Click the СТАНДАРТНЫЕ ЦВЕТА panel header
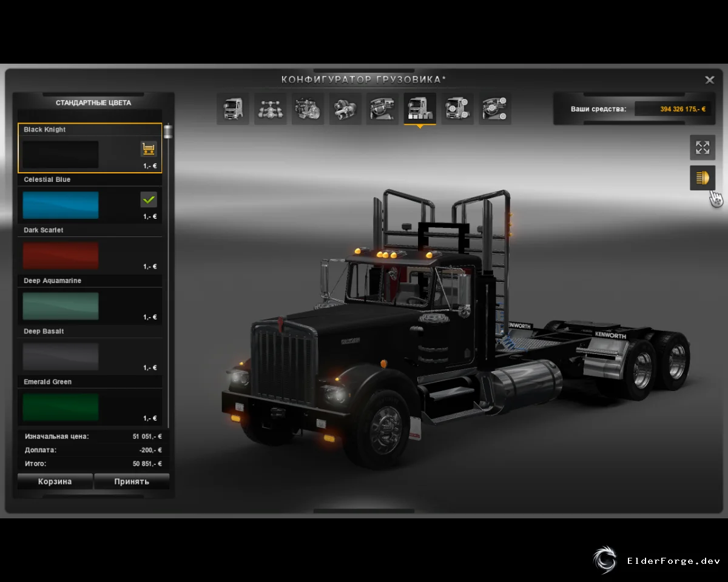 pos(93,103)
